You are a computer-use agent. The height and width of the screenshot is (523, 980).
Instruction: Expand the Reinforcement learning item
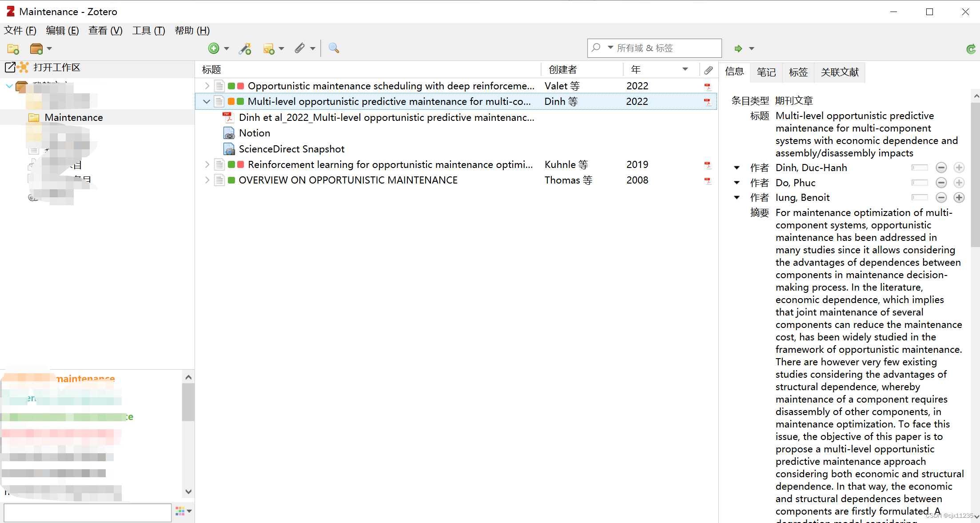(x=207, y=164)
